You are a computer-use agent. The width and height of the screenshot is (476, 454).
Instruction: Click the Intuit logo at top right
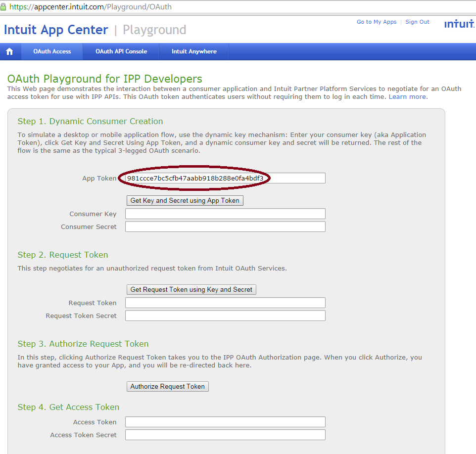tap(460, 24)
